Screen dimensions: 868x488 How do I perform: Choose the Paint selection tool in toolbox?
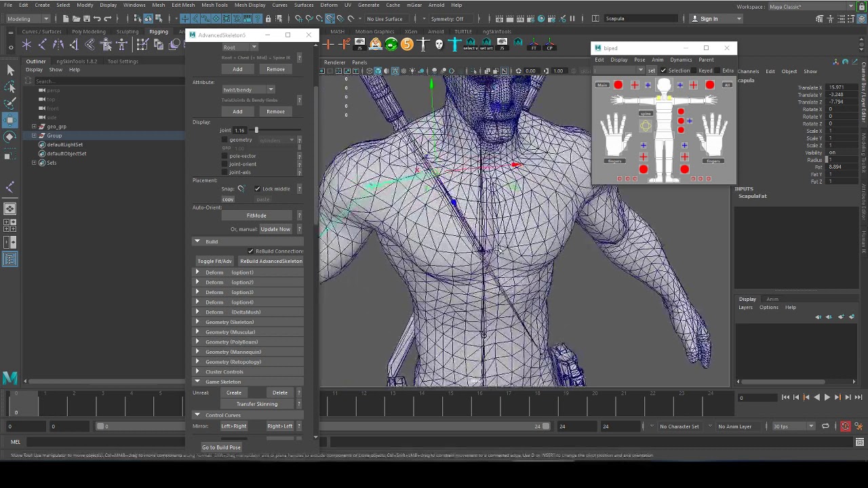[10, 104]
